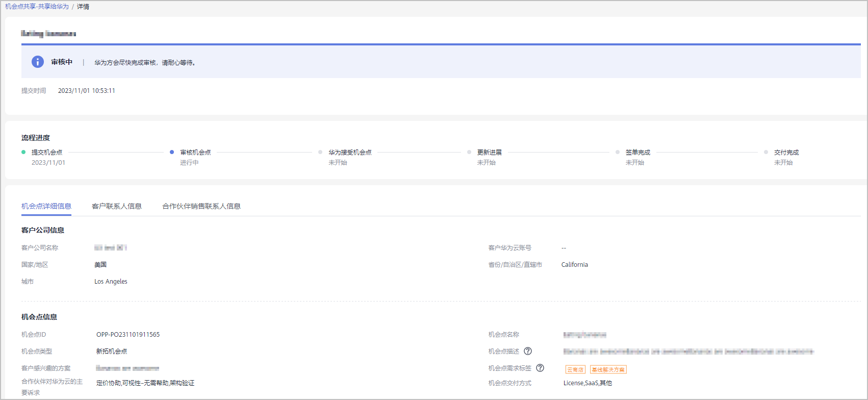Open 合作伙伴销售联系人信息 tab
This screenshot has width=868, height=400.
(201, 206)
